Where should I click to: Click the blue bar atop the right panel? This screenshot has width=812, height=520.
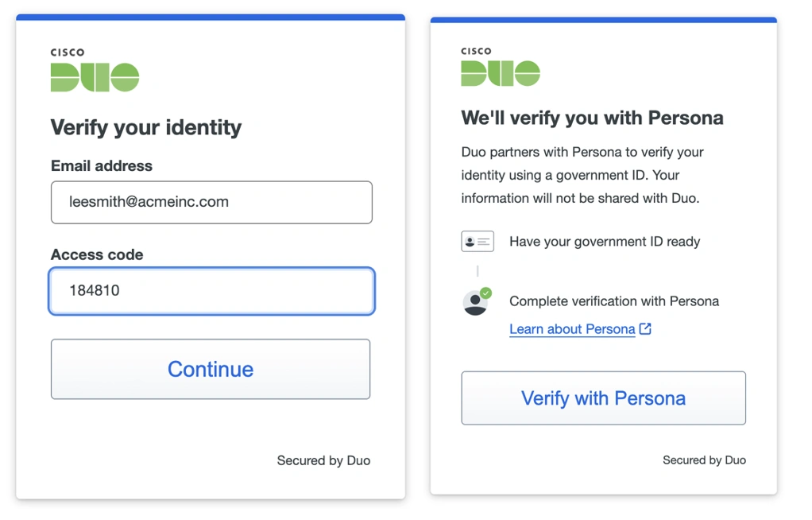coord(603,16)
